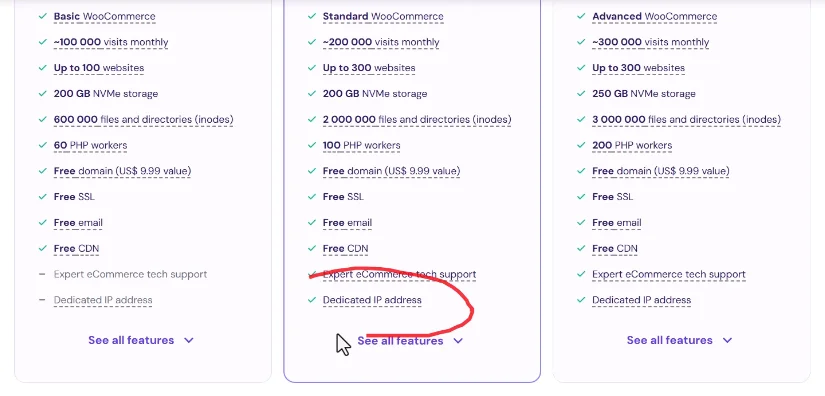Click checkmark next to Standard WooCommerce

pos(312,16)
